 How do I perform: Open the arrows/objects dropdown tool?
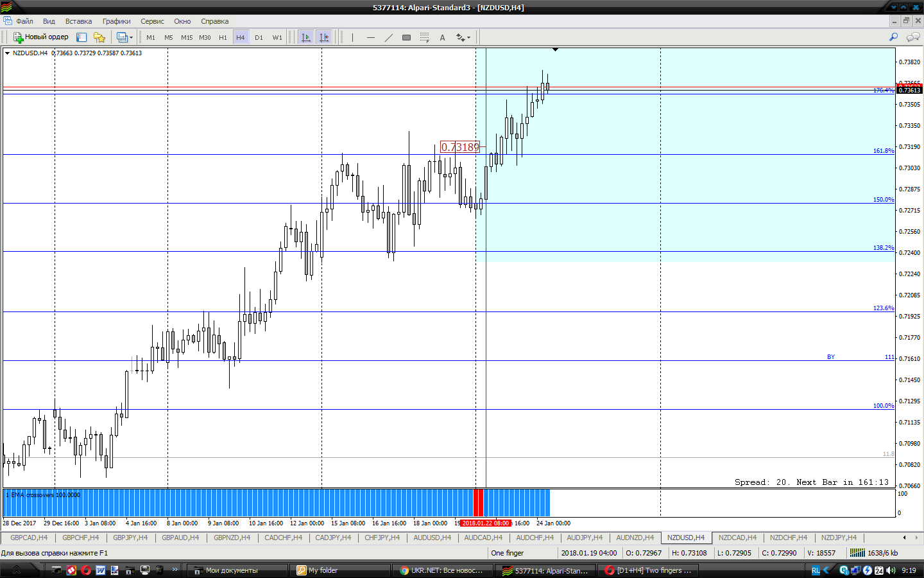coord(463,37)
